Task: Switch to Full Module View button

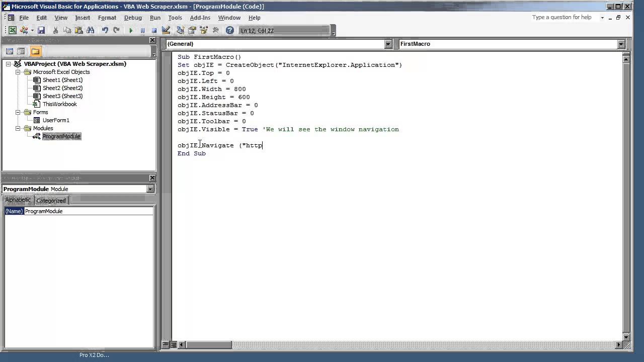Action: click(173, 345)
